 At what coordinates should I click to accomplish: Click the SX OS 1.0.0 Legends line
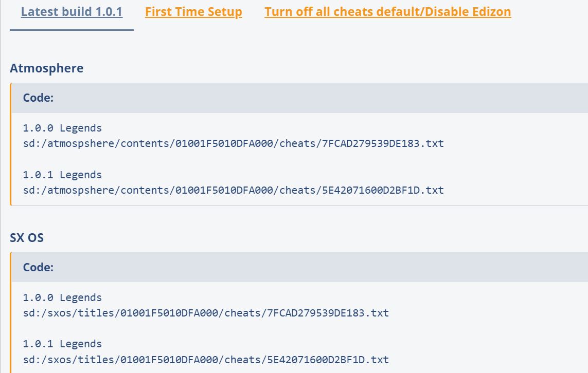[62, 297]
